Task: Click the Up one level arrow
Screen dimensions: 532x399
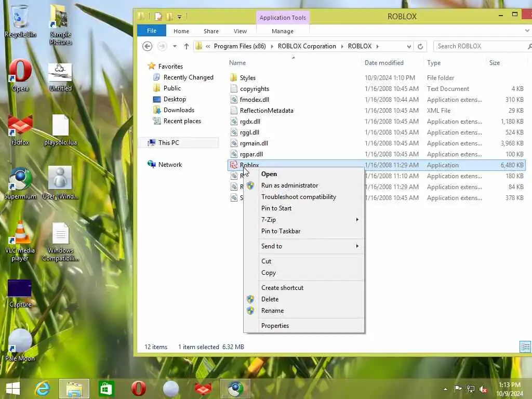Action: pos(187,46)
